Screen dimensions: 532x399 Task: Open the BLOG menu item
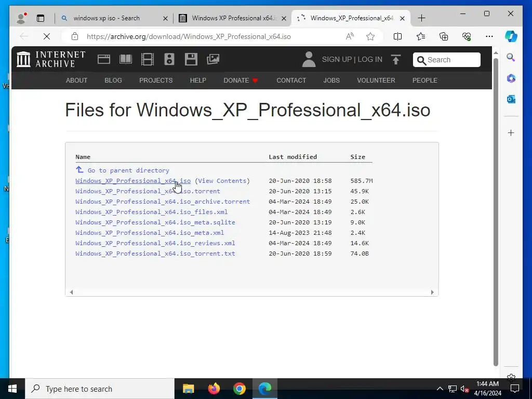point(113,81)
